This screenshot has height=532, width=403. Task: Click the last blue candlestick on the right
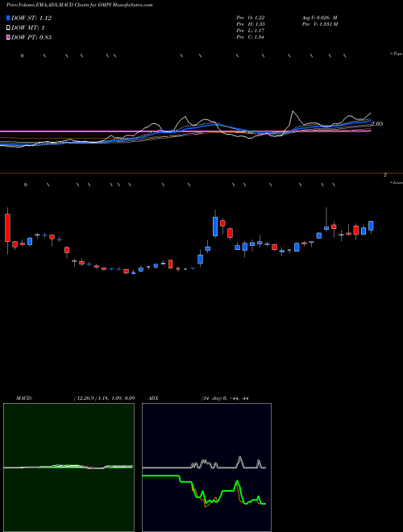coord(371,226)
